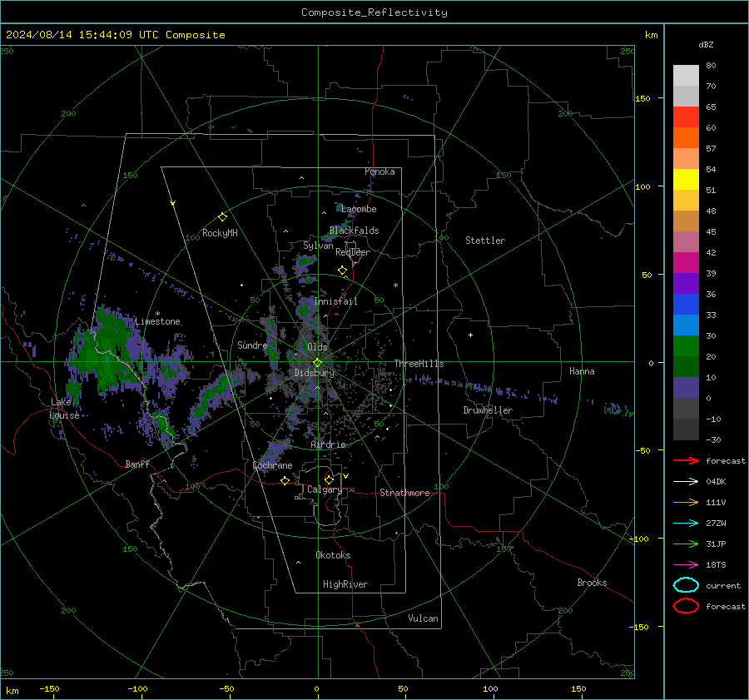Click the dBZ legend heading
Viewport: 749px width, 700px height.
706,44
